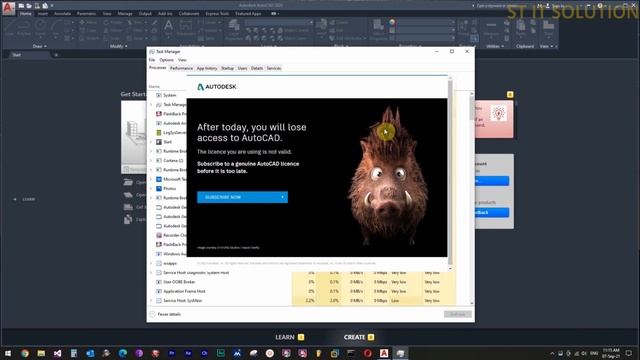Switch to the Startup tab in Task Manager

tap(227, 68)
